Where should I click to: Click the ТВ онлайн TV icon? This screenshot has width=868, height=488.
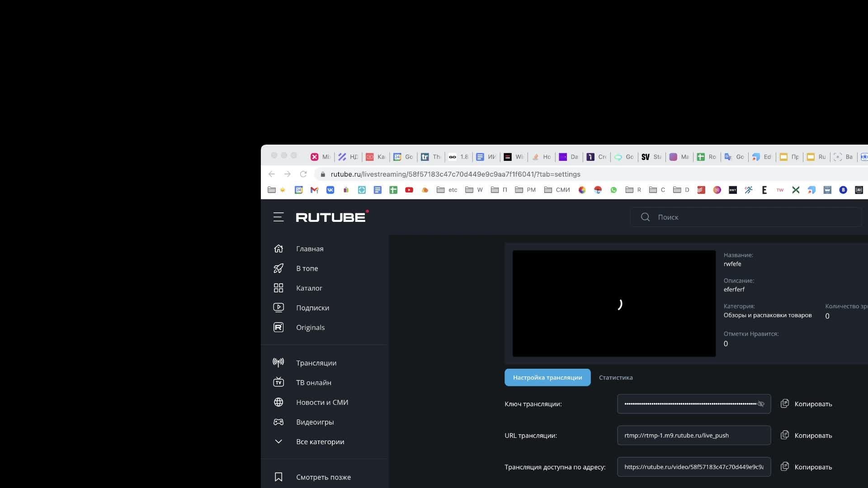[278, 382]
